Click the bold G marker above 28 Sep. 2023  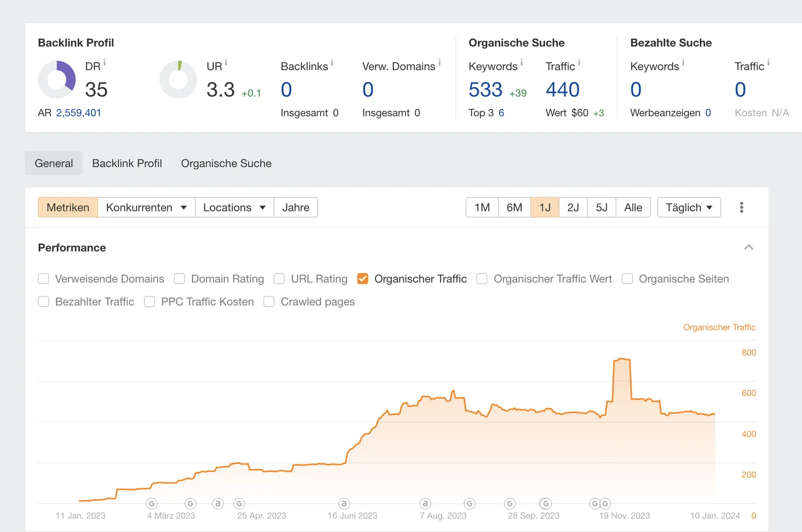click(x=545, y=503)
